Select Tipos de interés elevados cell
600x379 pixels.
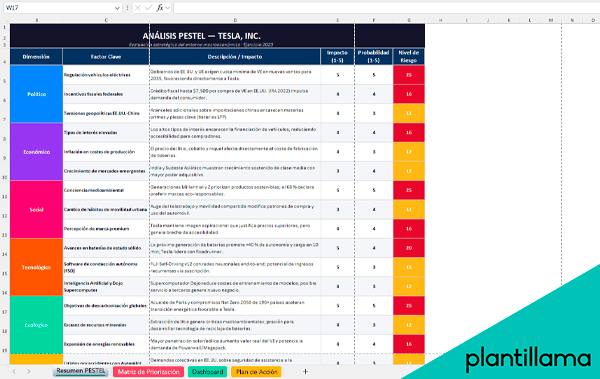coord(106,132)
